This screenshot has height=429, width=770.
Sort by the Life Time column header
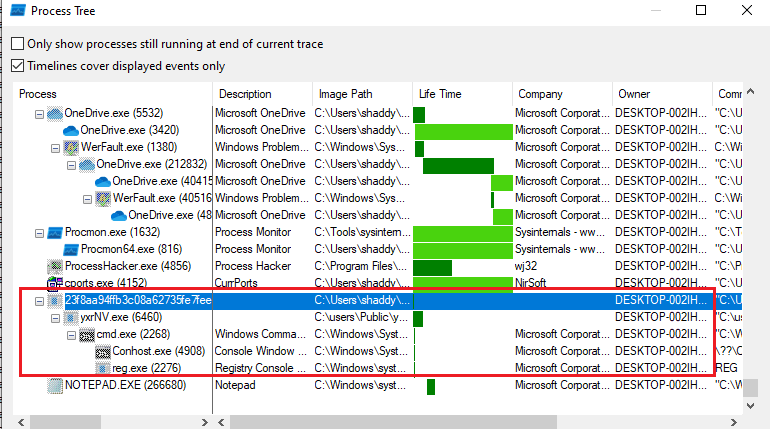click(462, 94)
